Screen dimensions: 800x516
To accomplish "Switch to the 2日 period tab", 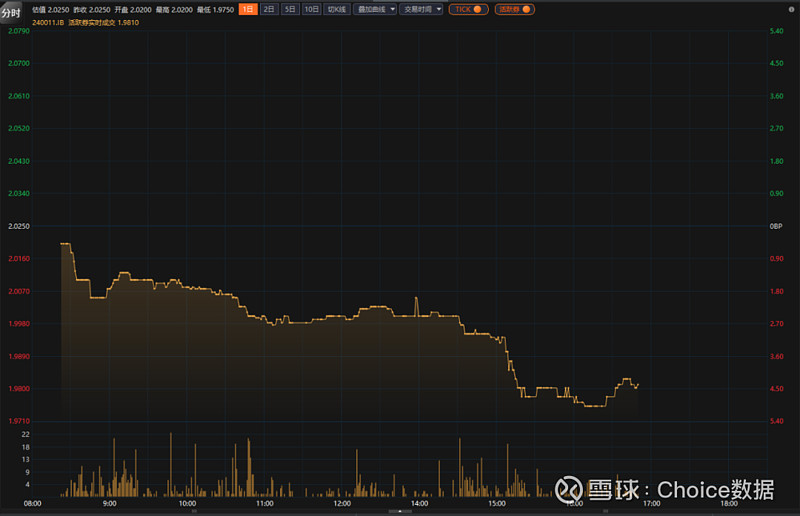I will [268, 9].
